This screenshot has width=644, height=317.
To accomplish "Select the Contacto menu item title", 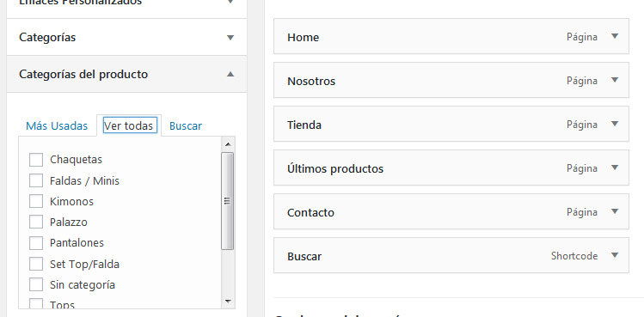I will [x=311, y=213].
